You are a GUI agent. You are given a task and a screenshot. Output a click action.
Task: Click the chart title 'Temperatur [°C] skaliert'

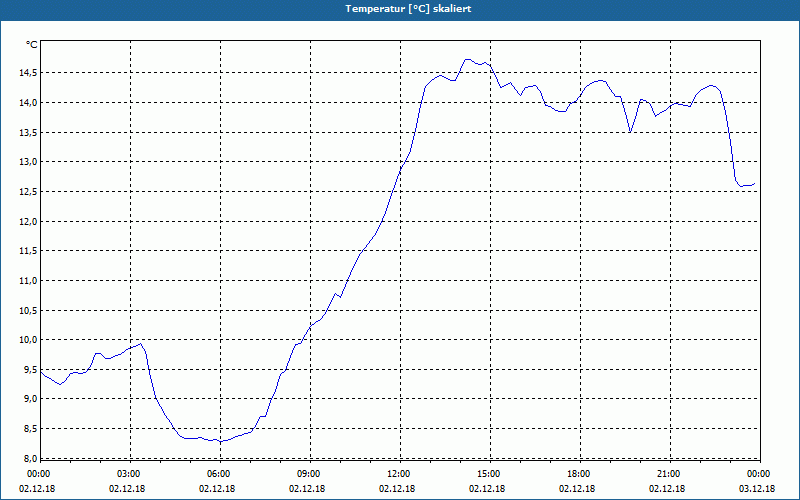pos(408,9)
